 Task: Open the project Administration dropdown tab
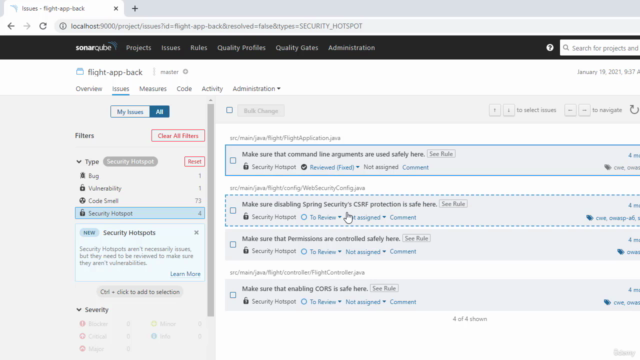point(256,89)
